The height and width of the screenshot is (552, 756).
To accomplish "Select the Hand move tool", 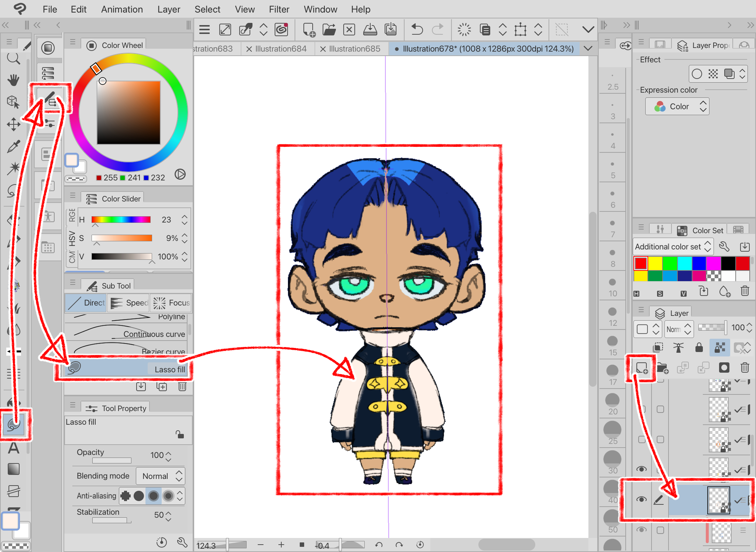I will coord(13,80).
